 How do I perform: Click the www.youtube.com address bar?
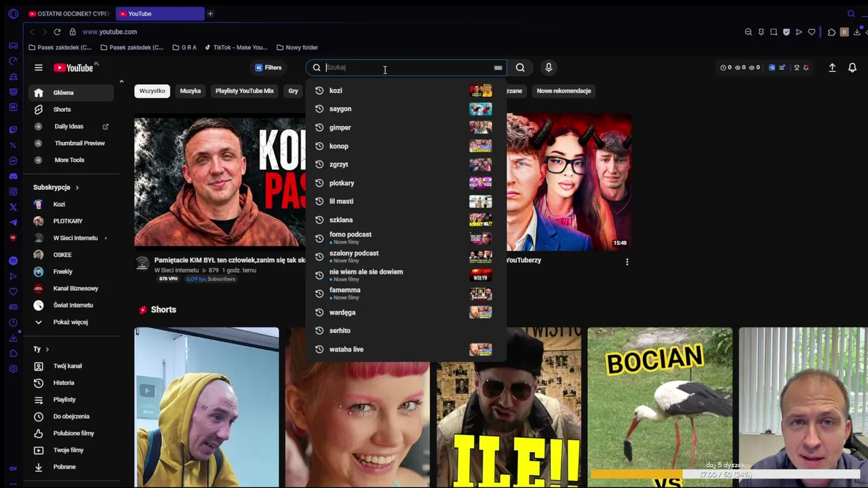(109, 32)
